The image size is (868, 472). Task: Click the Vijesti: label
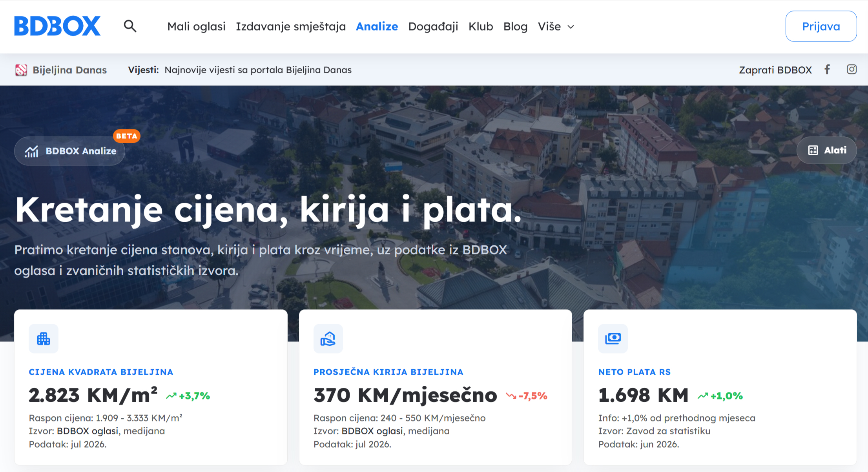pos(144,70)
